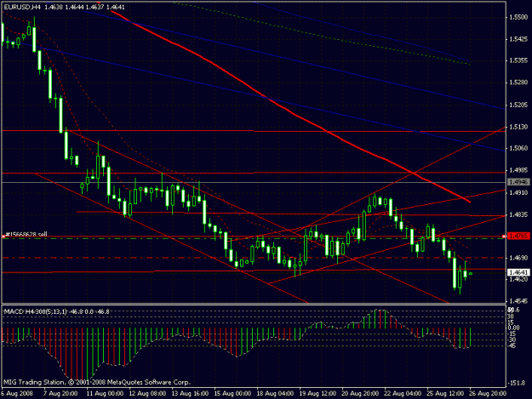Image resolution: width=532 pixels, height=399 pixels.
Task: Click the 11 Aug 00:00 time label
Action: pyautogui.click(x=104, y=393)
